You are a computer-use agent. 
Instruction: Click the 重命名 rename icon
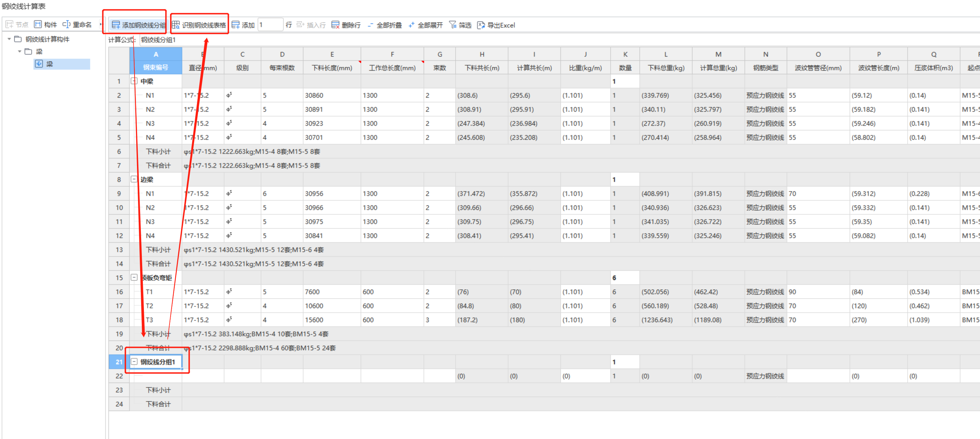pos(66,25)
